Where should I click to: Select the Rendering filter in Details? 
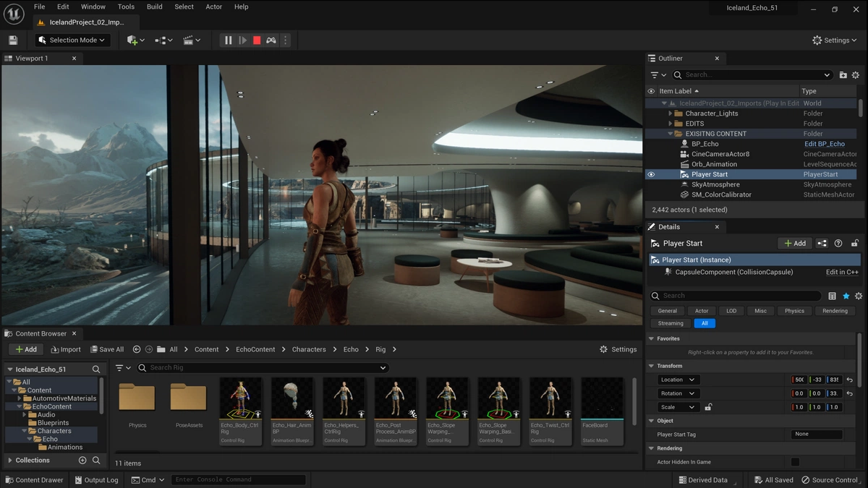coord(835,311)
